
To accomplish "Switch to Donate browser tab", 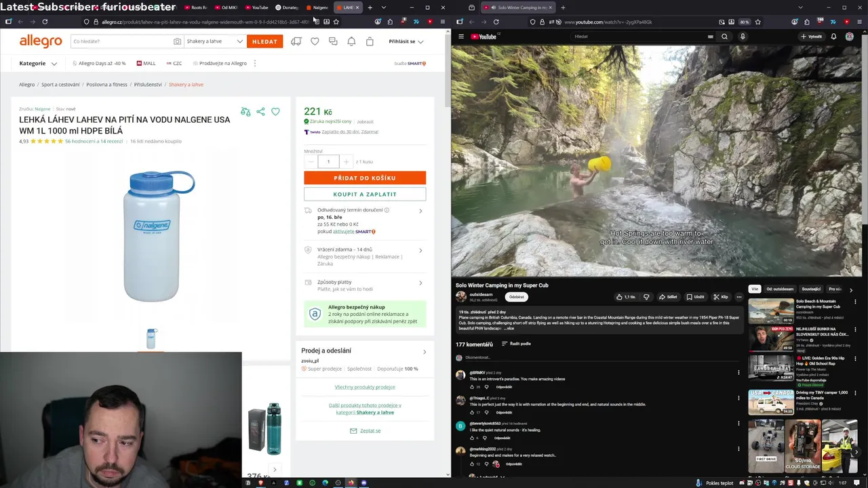I will pos(288,7).
